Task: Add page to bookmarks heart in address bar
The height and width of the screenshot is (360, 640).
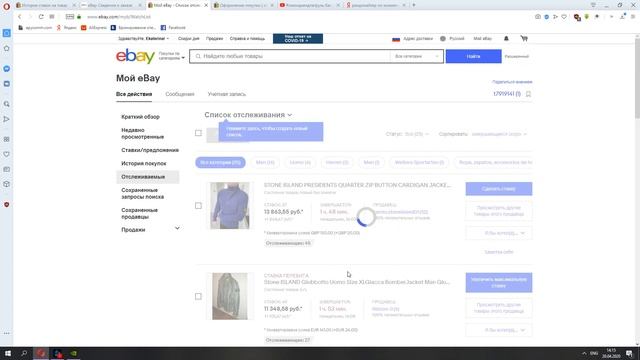Action: coord(564,17)
